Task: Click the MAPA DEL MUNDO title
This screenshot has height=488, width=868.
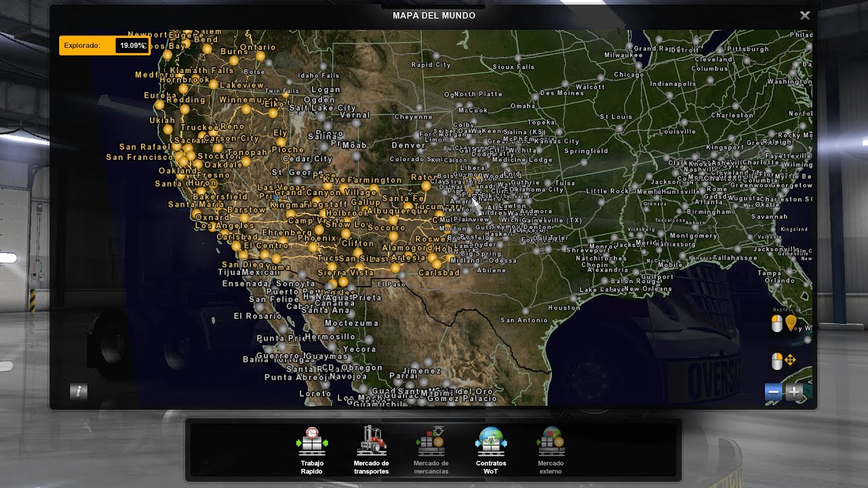Action: [x=434, y=16]
